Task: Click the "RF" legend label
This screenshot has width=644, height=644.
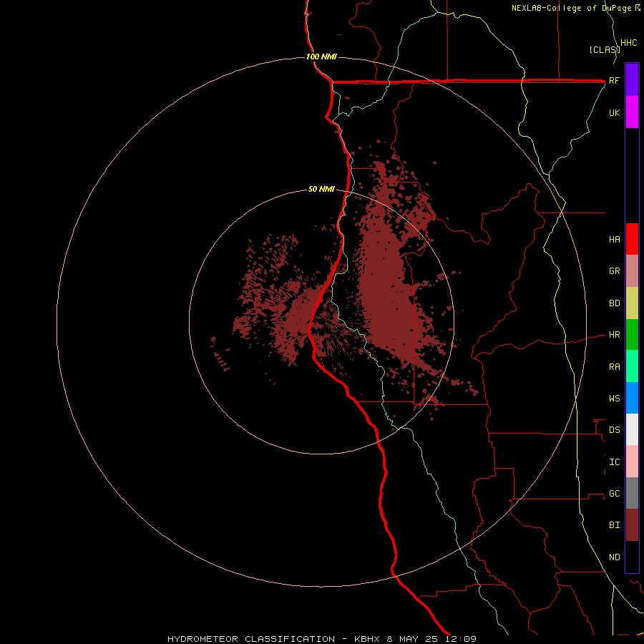Action: [x=614, y=81]
